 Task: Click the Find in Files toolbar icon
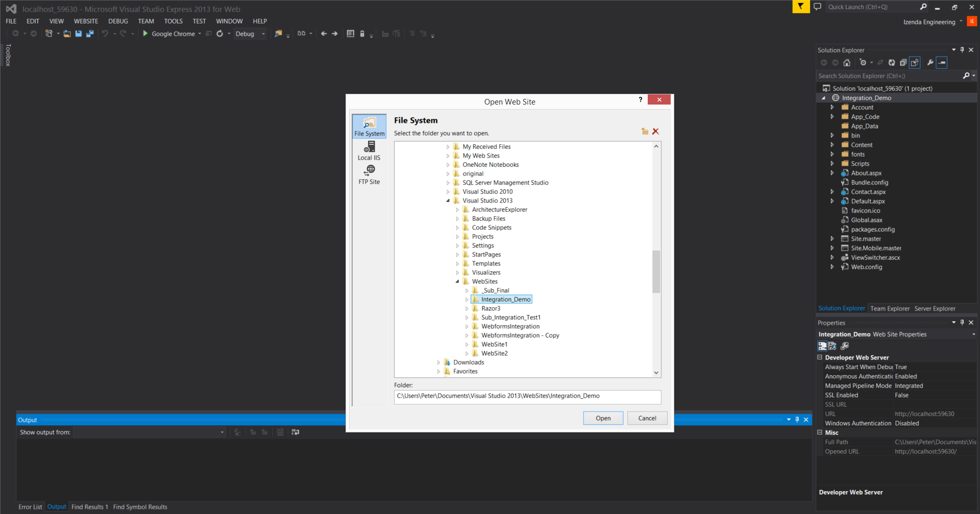pyautogui.click(x=278, y=34)
